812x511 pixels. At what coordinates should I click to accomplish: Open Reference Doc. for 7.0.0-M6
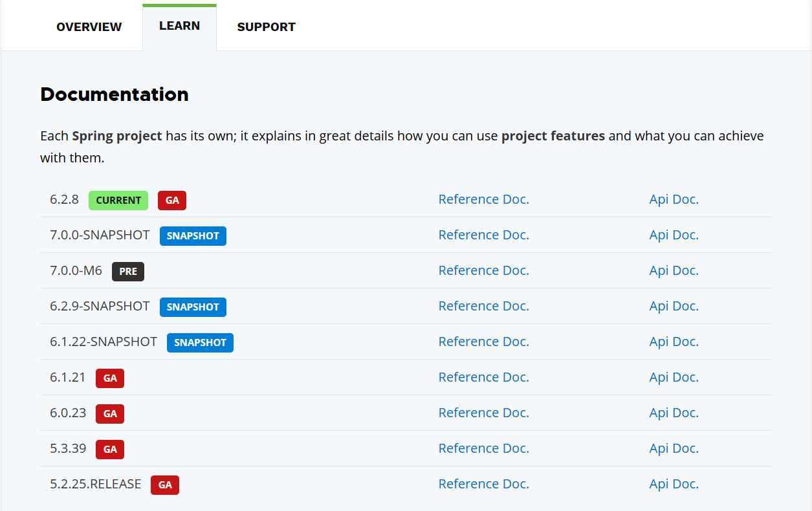(483, 270)
